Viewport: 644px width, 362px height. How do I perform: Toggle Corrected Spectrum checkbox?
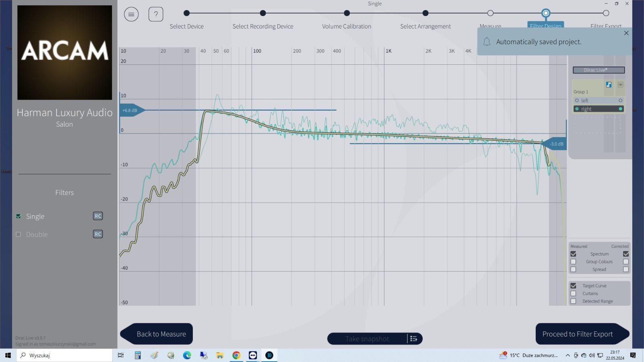point(626,254)
